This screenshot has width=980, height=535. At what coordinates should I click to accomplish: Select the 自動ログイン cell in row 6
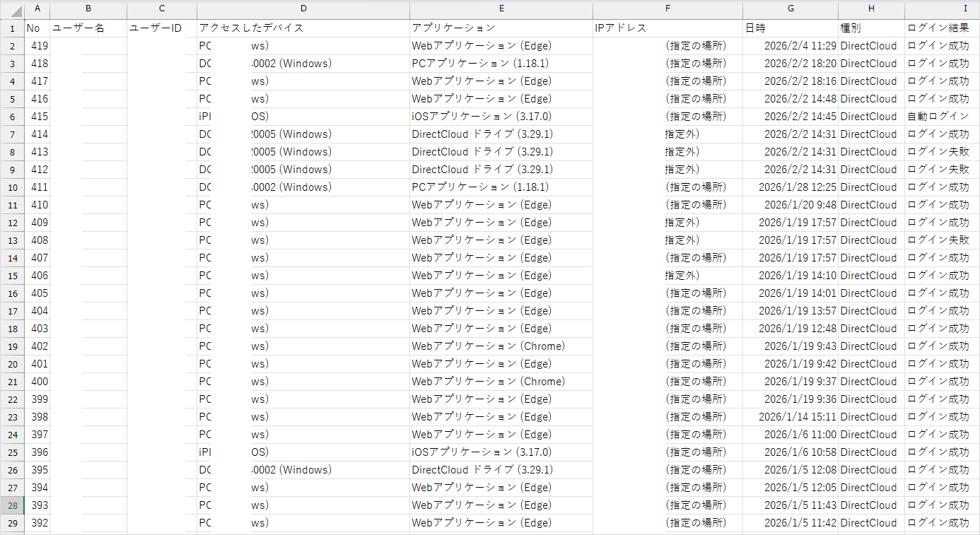(x=938, y=117)
